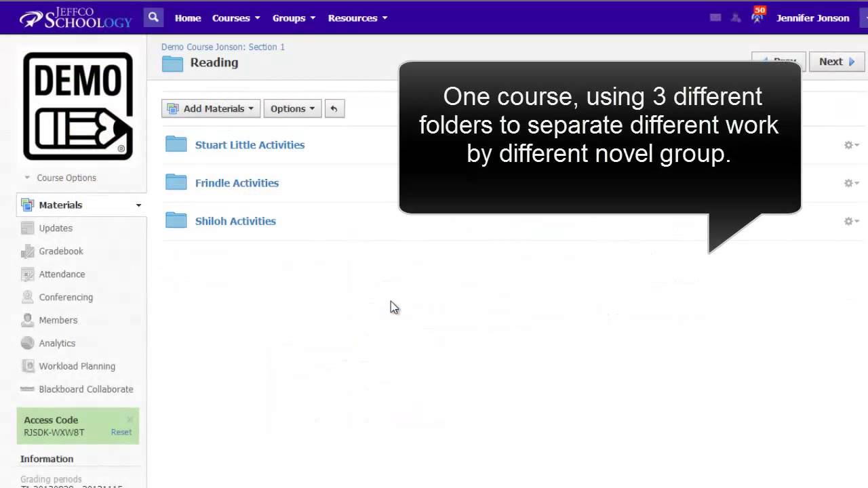868x488 pixels.
Task: Click the Frindle Activities folder icon
Action: pos(176,182)
